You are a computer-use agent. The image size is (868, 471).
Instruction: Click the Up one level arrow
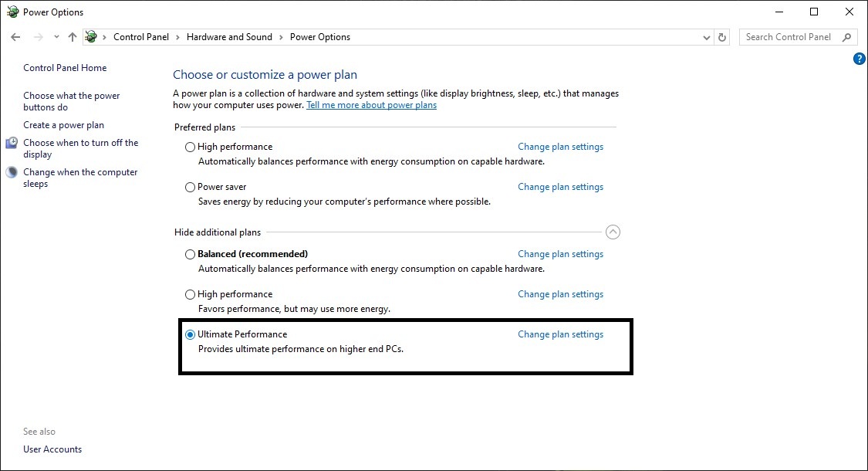pos(73,37)
